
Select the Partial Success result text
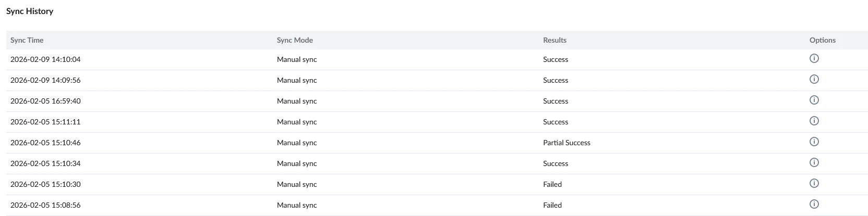[566, 143]
